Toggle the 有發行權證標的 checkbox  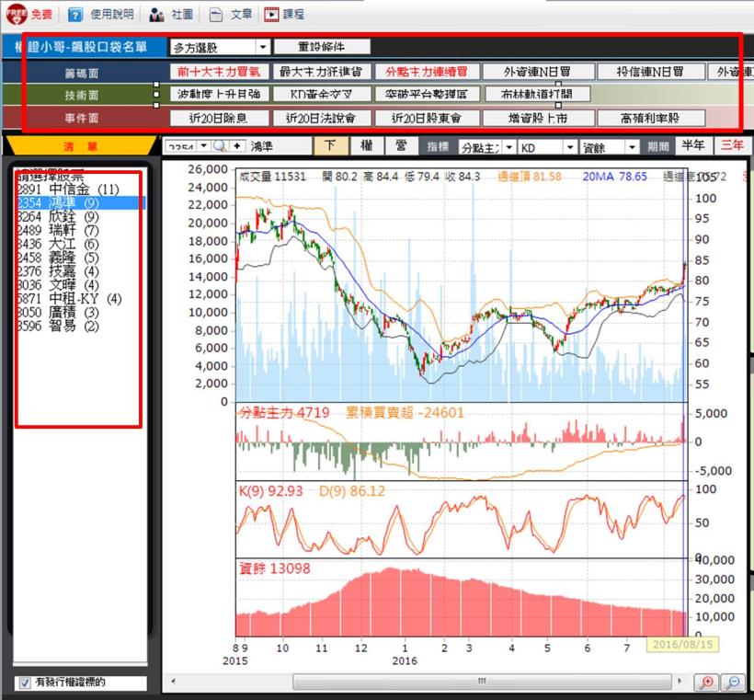coord(25,683)
